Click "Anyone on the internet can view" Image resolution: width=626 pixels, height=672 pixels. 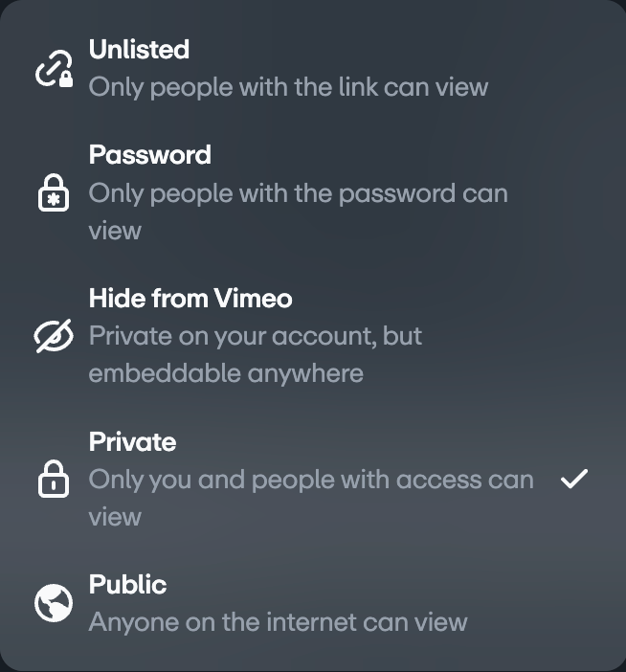278,622
